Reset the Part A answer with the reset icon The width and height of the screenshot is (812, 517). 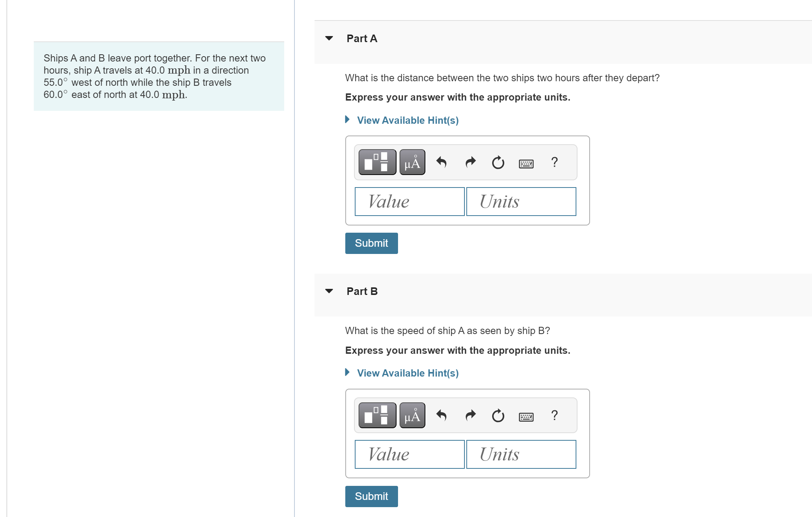click(497, 162)
